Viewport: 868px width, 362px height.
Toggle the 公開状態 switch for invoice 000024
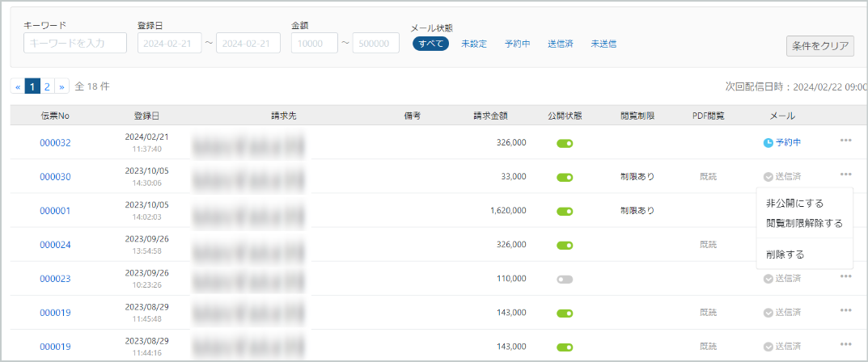(x=565, y=246)
